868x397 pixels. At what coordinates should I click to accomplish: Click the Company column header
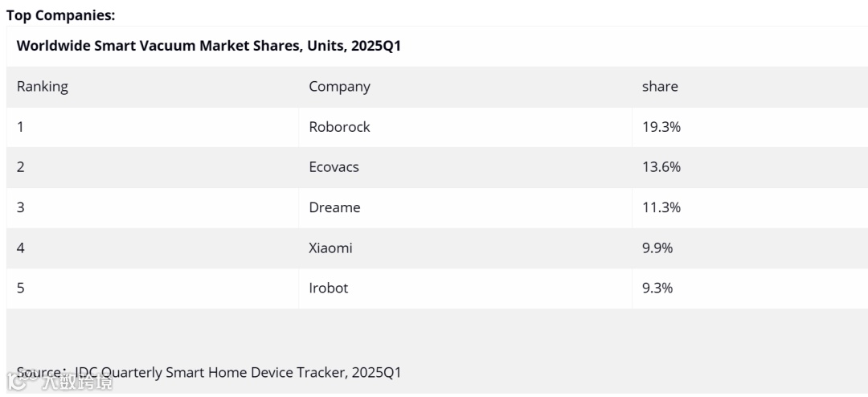pyautogui.click(x=339, y=86)
